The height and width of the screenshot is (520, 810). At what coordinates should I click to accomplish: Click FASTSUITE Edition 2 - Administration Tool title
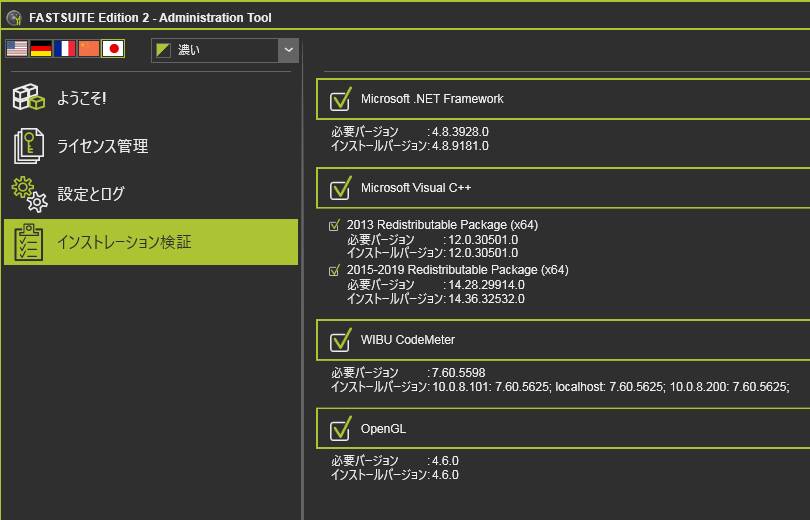(150, 18)
